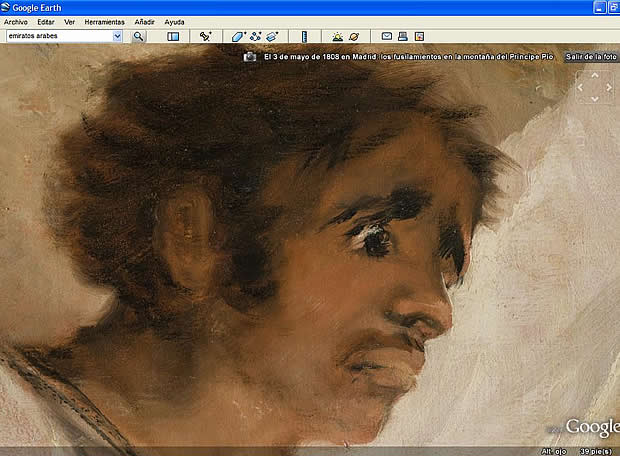Pan photo right with navigation arrow
The image size is (620, 456).
coord(608,87)
